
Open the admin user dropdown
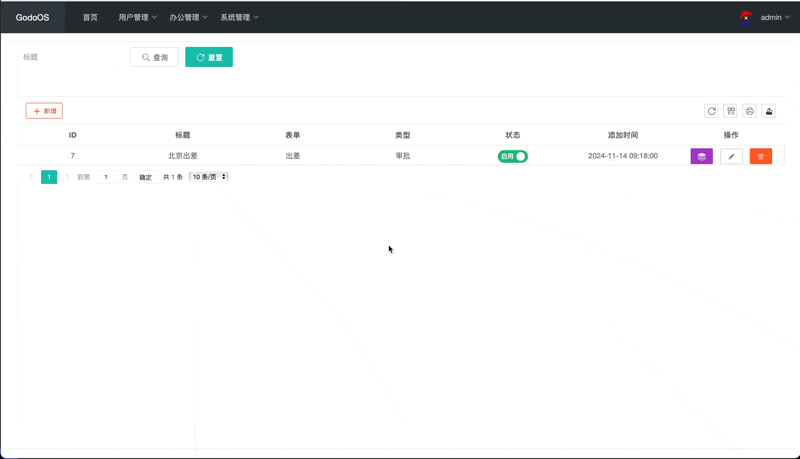pyautogui.click(x=775, y=17)
